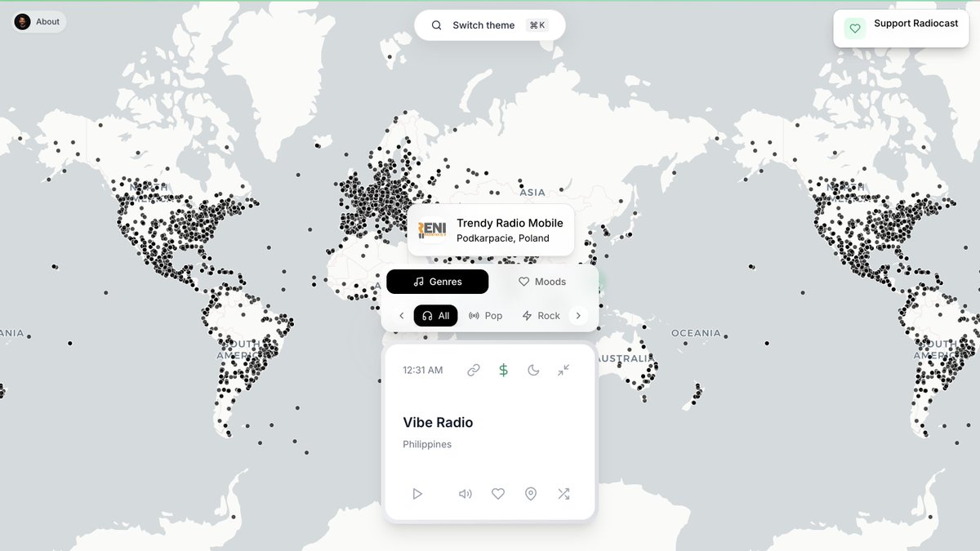This screenshot has height=551, width=980.
Task: Copy the station link icon
Action: (x=473, y=369)
